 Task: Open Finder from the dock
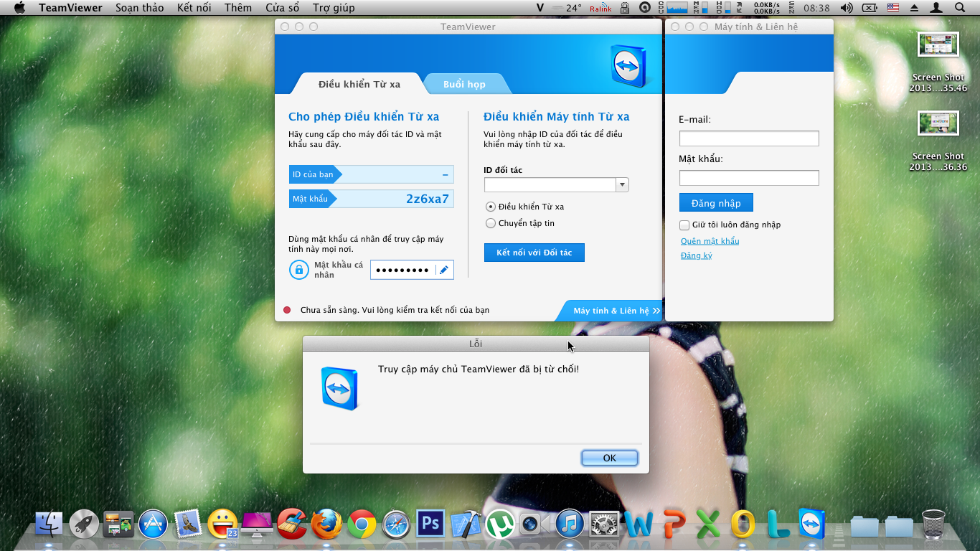click(x=49, y=525)
